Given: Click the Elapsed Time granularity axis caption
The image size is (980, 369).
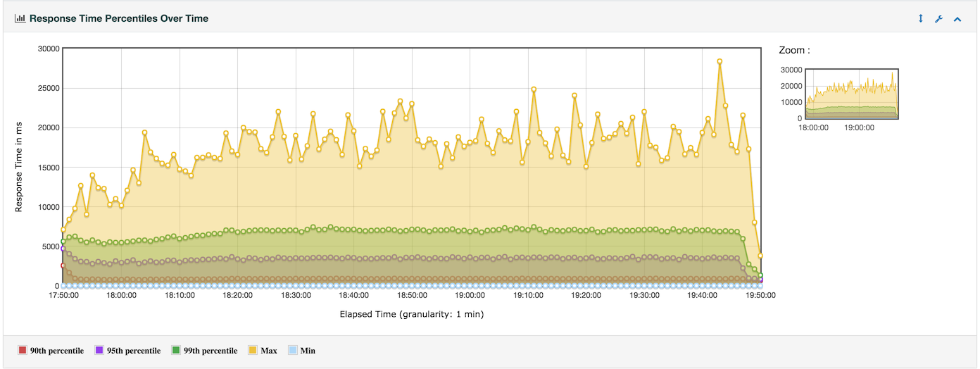Looking at the screenshot, I should [411, 314].
